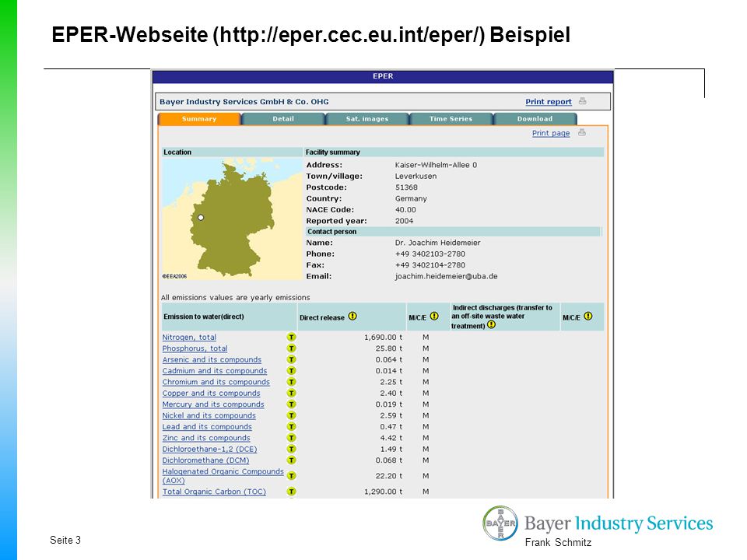Viewport: 747px width, 560px height.
Task: Click the T icon for Zinc row
Action: (x=291, y=438)
